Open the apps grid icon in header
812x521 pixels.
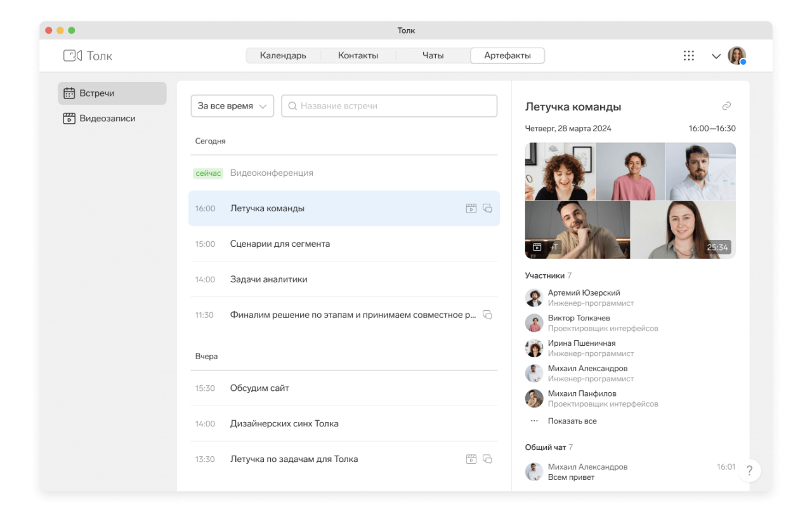[x=688, y=56]
